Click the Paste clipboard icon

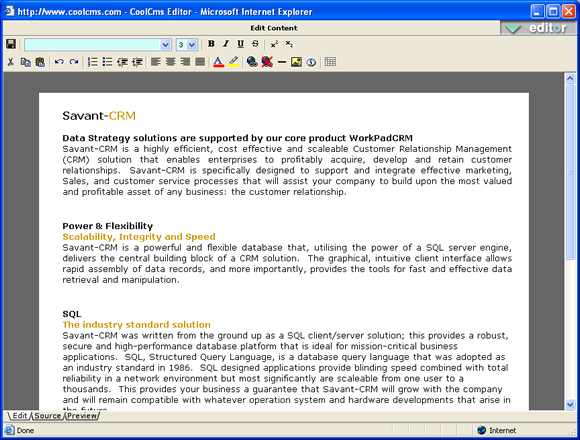point(40,62)
